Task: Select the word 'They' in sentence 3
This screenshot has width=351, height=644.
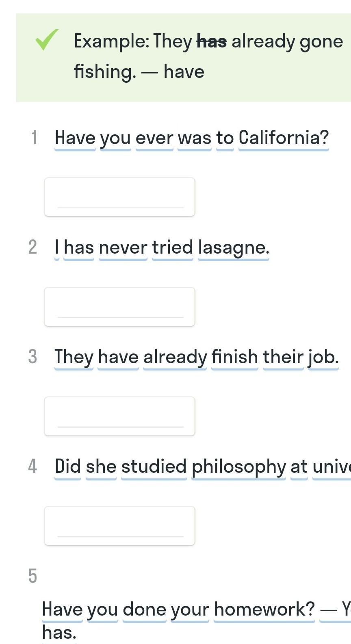Action: pyautogui.click(x=74, y=357)
